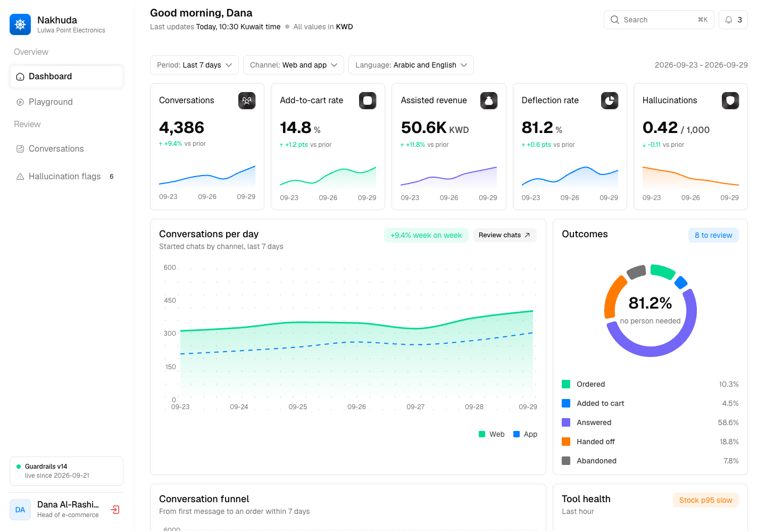Click the Nakhuda ship wheel logo
Image resolution: width=766 pixels, height=532 pixels.
pos(20,24)
